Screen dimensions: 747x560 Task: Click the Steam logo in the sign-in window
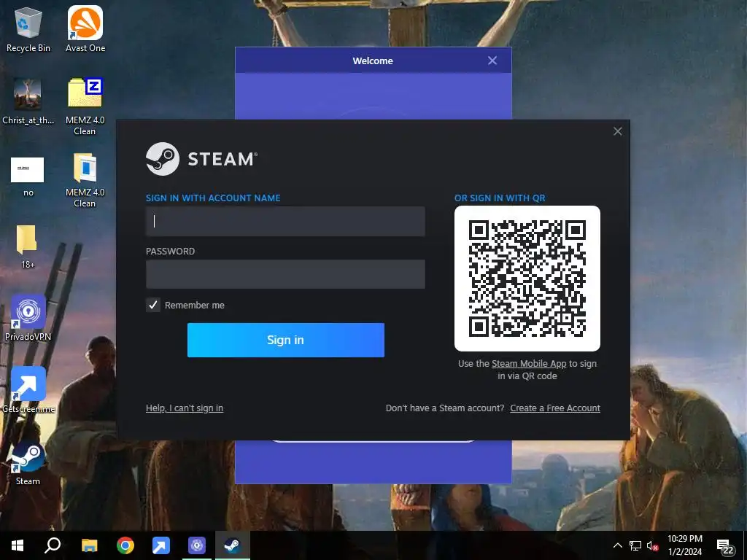click(201, 159)
